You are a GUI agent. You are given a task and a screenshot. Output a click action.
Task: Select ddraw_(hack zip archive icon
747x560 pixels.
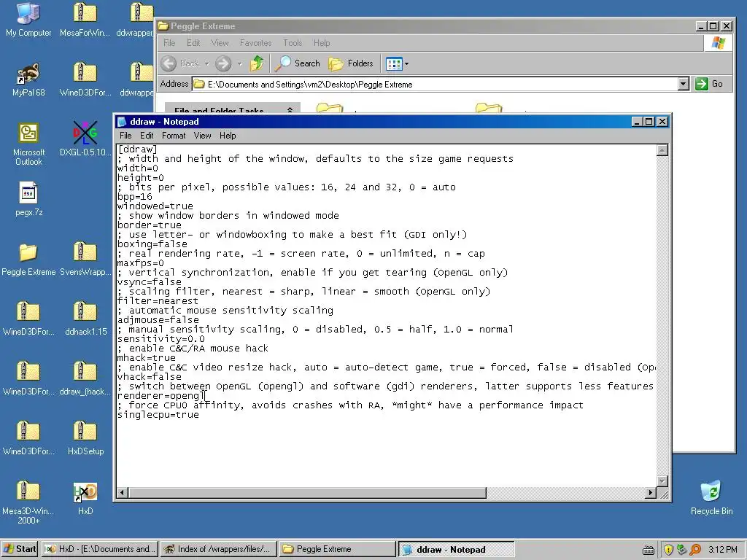click(x=85, y=378)
